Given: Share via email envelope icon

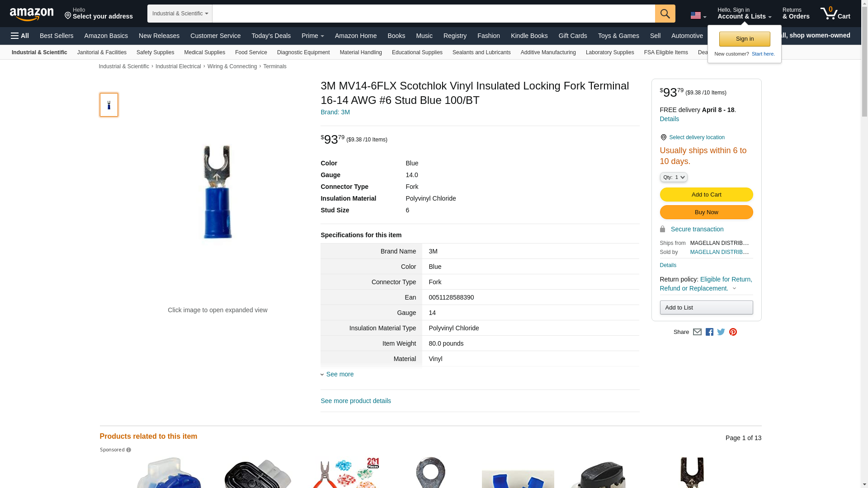Looking at the screenshot, I should click(697, 332).
